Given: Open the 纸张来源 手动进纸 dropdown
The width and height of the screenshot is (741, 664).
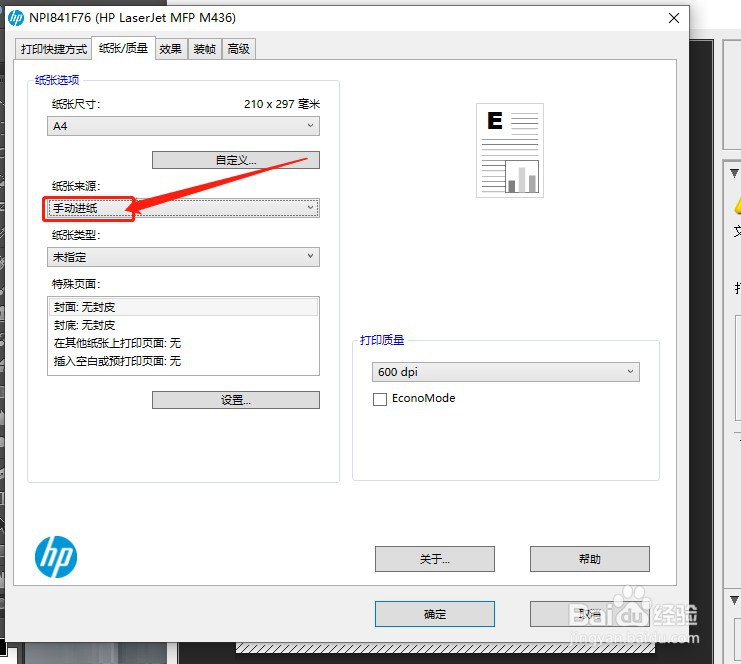Looking at the screenshot, I should click(183, 208).
